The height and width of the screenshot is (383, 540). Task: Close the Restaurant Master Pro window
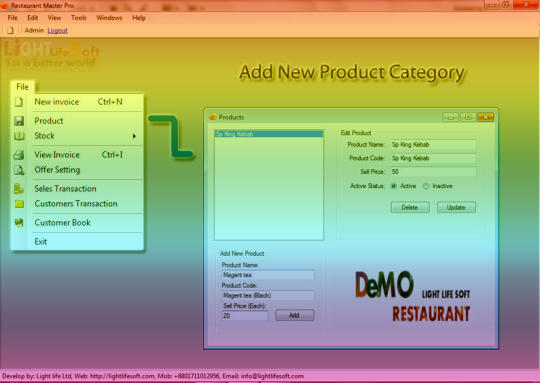tap(526, 4)
